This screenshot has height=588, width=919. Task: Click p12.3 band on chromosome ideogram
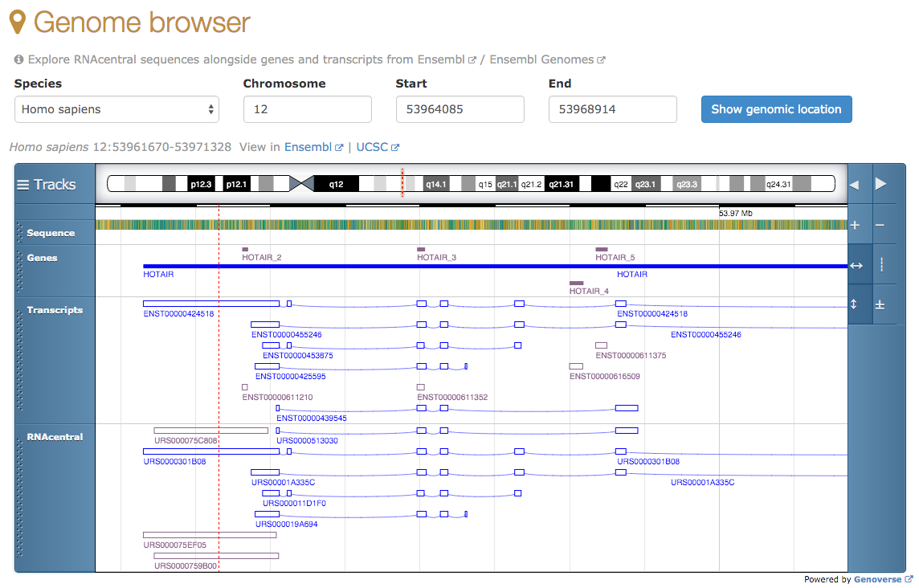pyautogui.click(x=201, y=184)
